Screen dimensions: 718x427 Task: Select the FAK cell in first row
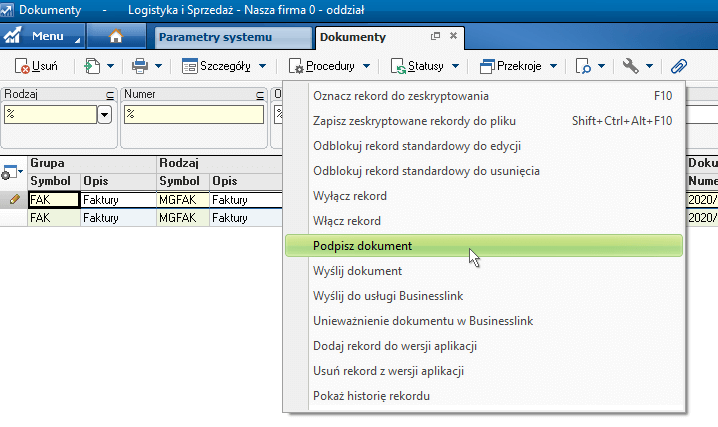click(x=54, y=200)
